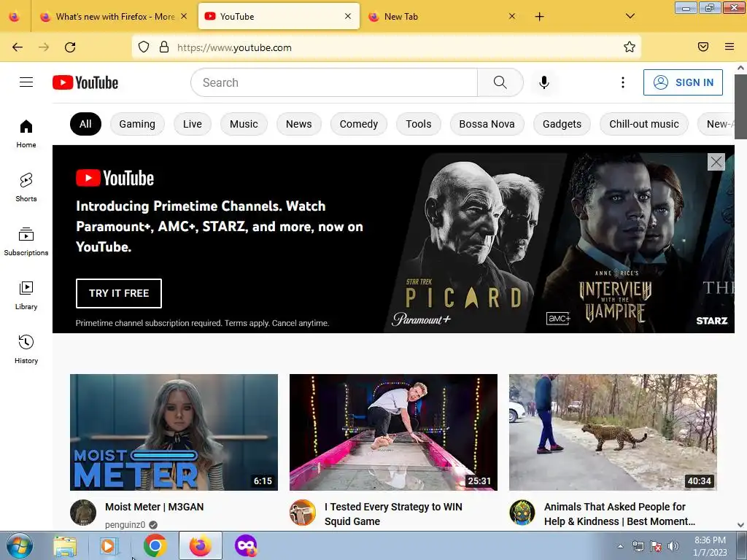
Task: Filter by the Chill-out music chip
Action: coord(644,124)
